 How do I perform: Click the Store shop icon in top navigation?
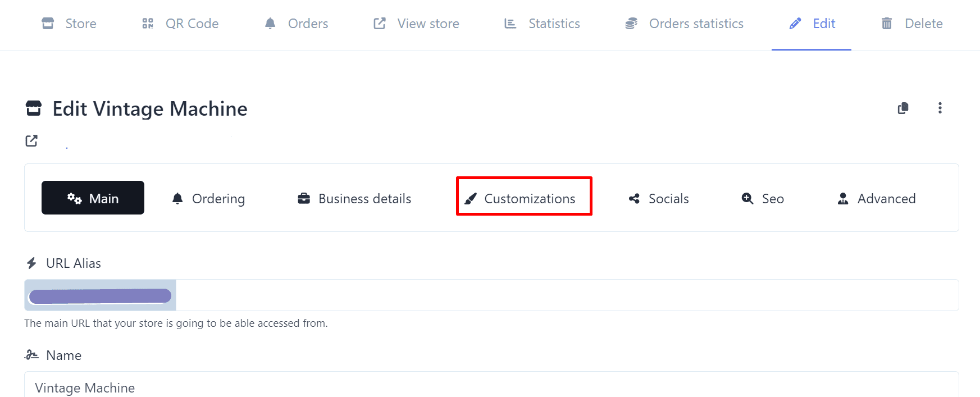point(48,24)
